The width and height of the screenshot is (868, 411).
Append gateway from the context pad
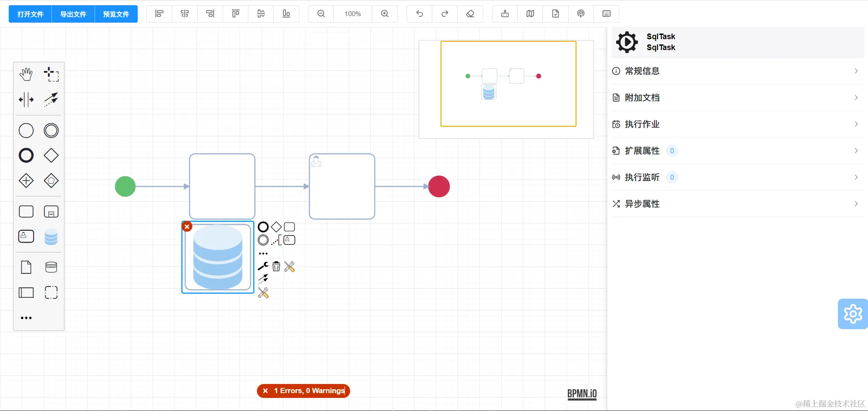[x=276, y=227]
